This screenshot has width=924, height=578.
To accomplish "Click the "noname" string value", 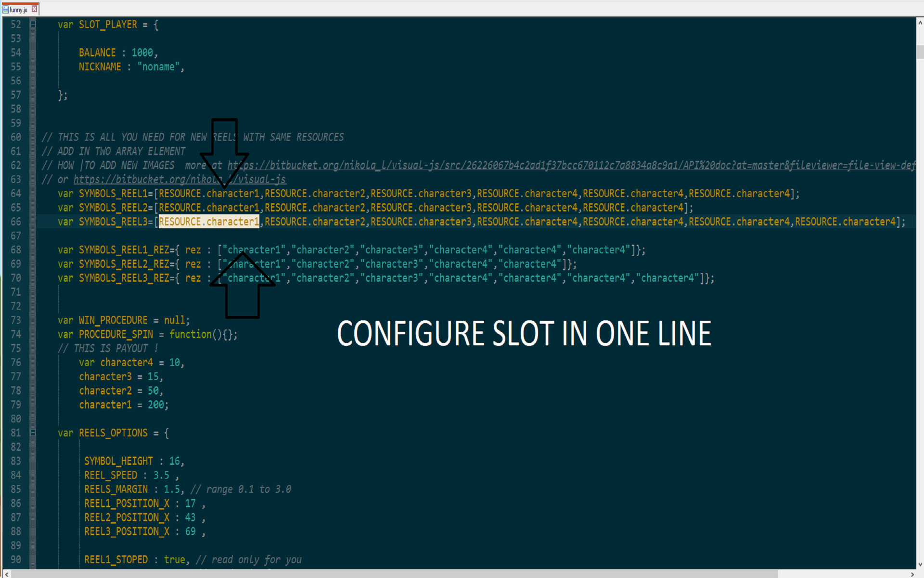I will coord(158,67).
